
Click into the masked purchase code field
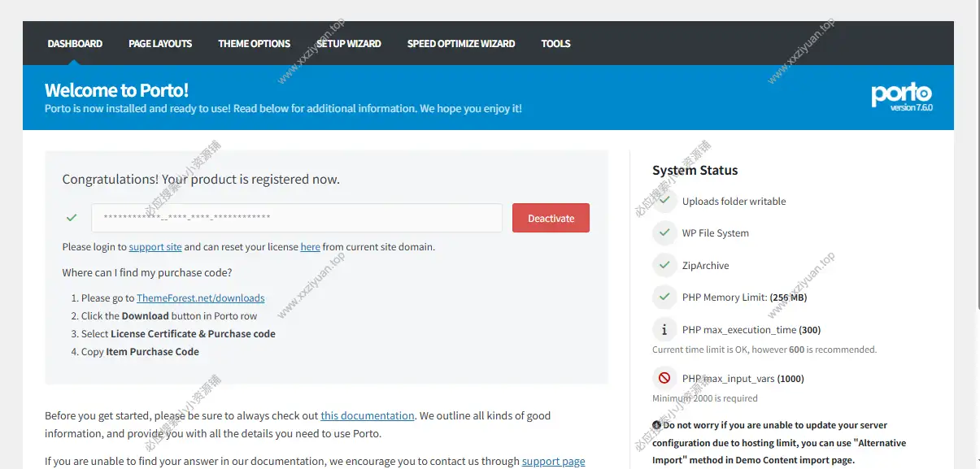click(x=296, y=218)
